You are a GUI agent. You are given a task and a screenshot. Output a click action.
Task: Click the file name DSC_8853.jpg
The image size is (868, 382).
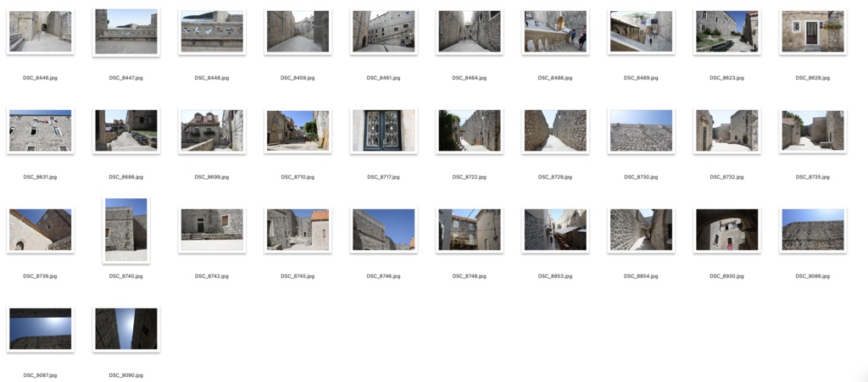(555, 276)
